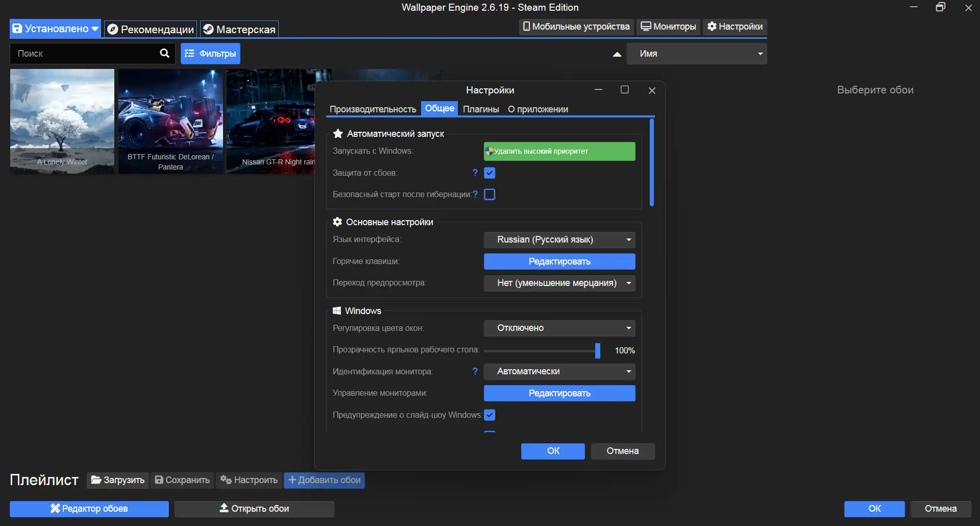
Task: Click the Открыть обои button
Action: pos(254,509)
